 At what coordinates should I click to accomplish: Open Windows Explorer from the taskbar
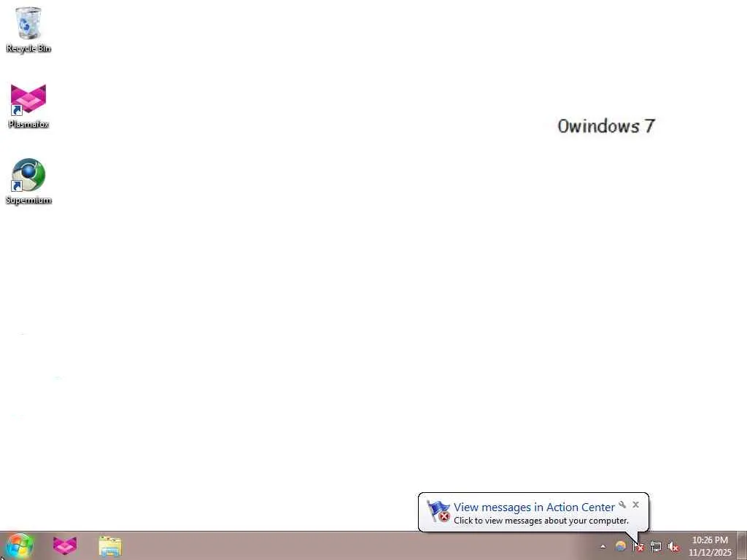point(110,546)
